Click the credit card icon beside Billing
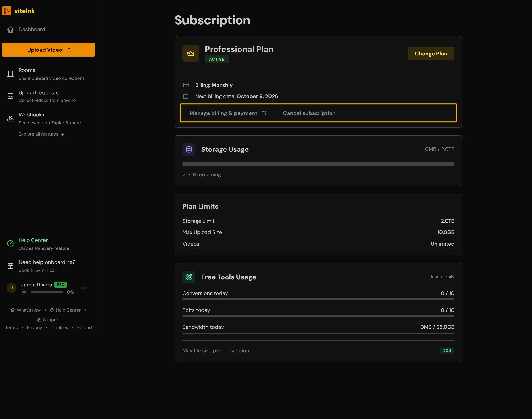 [x=186, y=85]
